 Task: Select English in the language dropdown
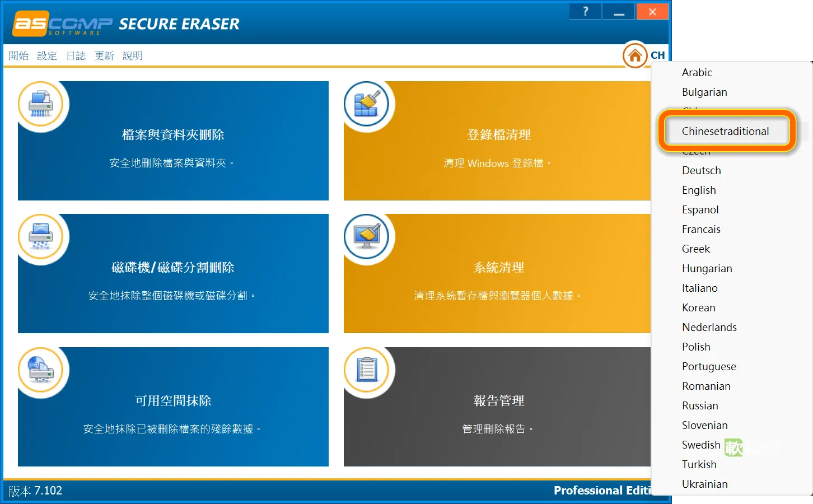(698, 190)
